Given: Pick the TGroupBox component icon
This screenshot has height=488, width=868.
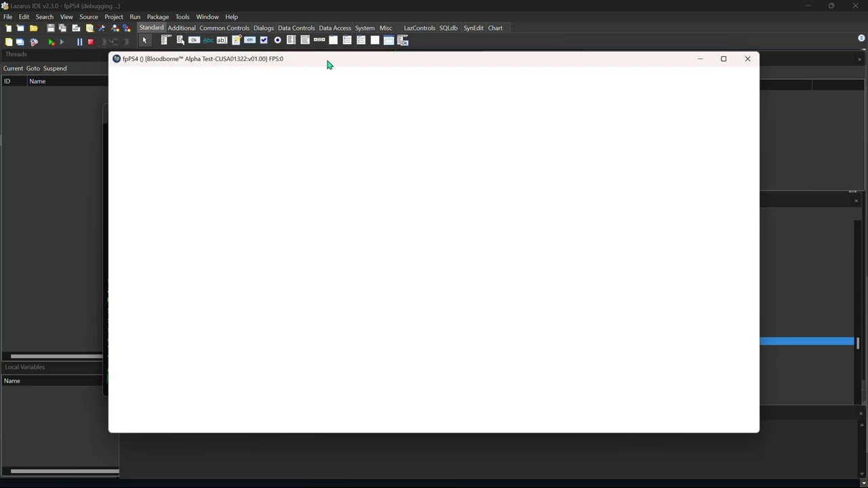Looking at the screenshot, I should coord(333,40).
